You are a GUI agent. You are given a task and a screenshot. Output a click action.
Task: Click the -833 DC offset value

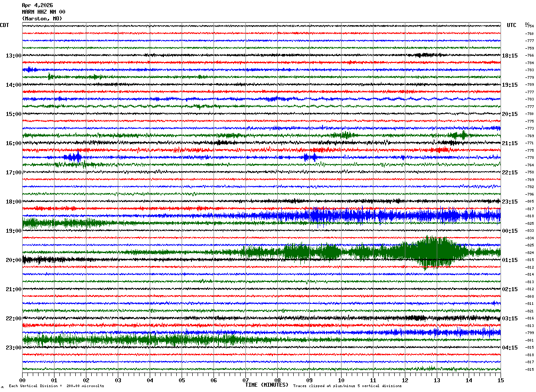click(x=529, y=231)
